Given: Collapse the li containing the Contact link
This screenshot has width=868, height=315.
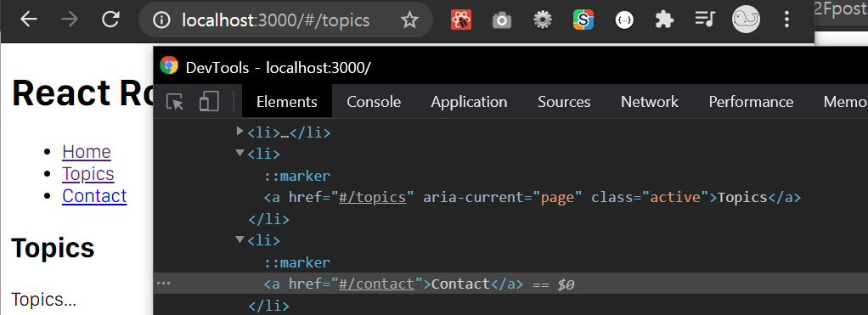Looking at the screenshot, I should coord(240,239).
